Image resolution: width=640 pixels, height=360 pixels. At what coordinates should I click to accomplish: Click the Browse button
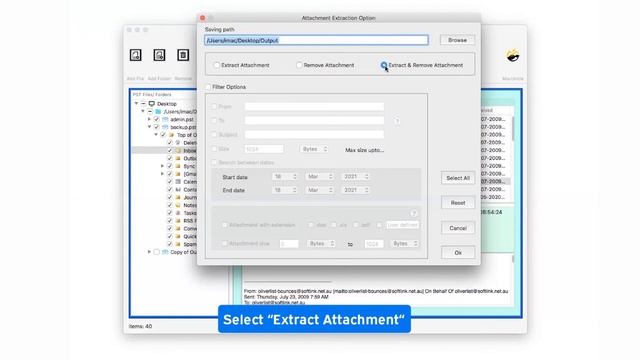[457, 40]
